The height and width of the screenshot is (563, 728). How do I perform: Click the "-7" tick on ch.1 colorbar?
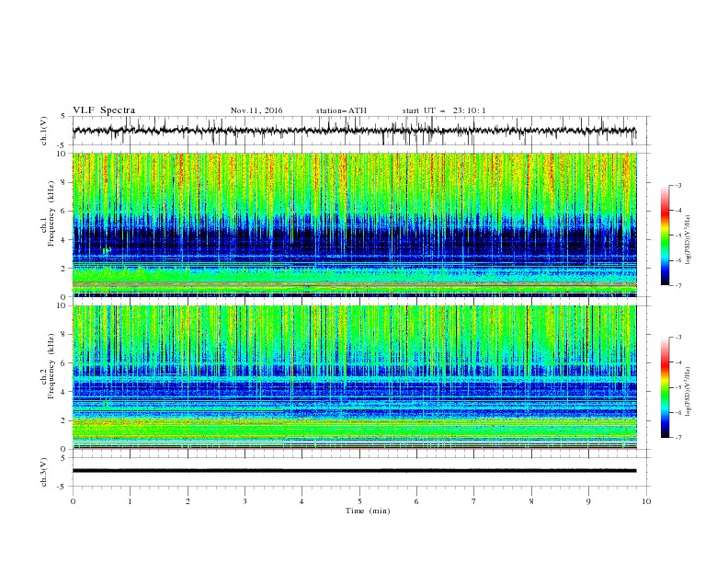[677, 285]
